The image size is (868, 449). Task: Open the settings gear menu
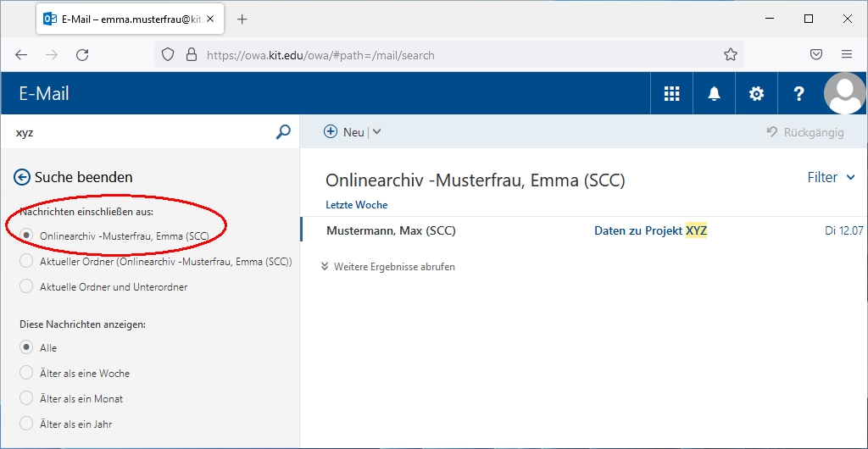[x=756, y=94]
